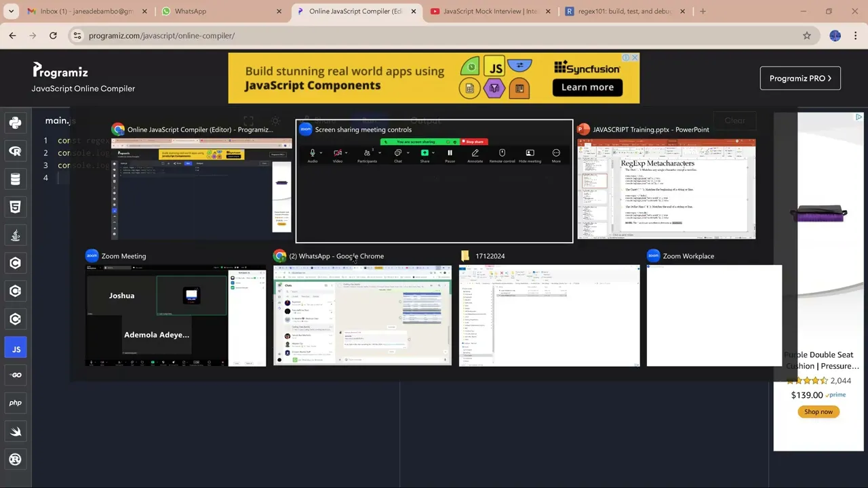Image resolution: width=868 pixels, height=488 pixels.
Task: Close the Online JavaScript Compiler tab
Action: [414, 11]
